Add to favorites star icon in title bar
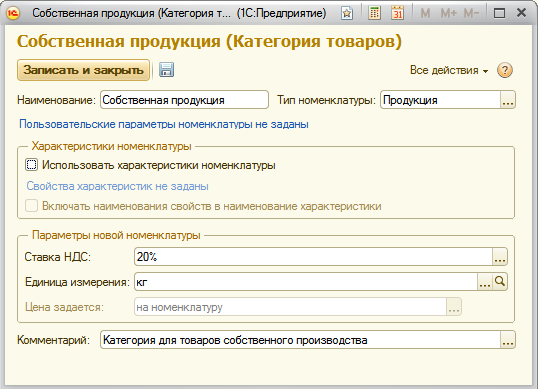This screenshot has height=389, width=538. tap(347, 13)
